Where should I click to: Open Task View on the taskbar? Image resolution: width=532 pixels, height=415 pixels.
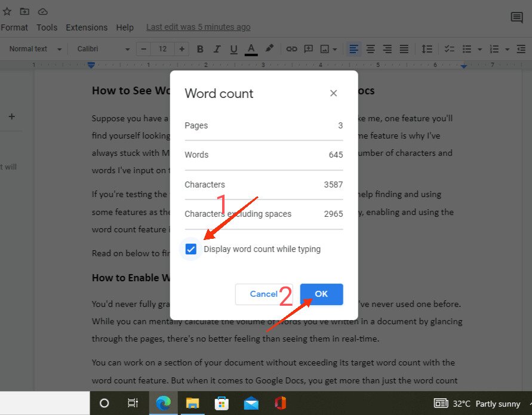tap(133, 403)
